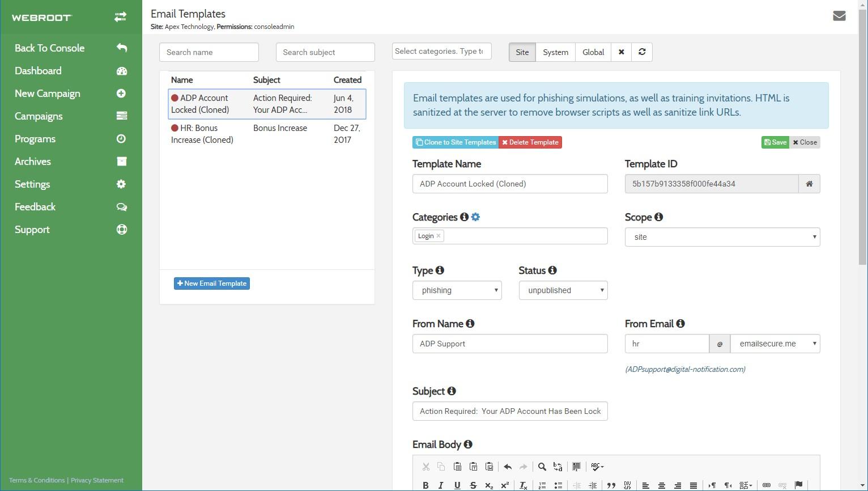Show info tooltip for Categories
Screen dimensions: 868x491
[x=464, y=217]
